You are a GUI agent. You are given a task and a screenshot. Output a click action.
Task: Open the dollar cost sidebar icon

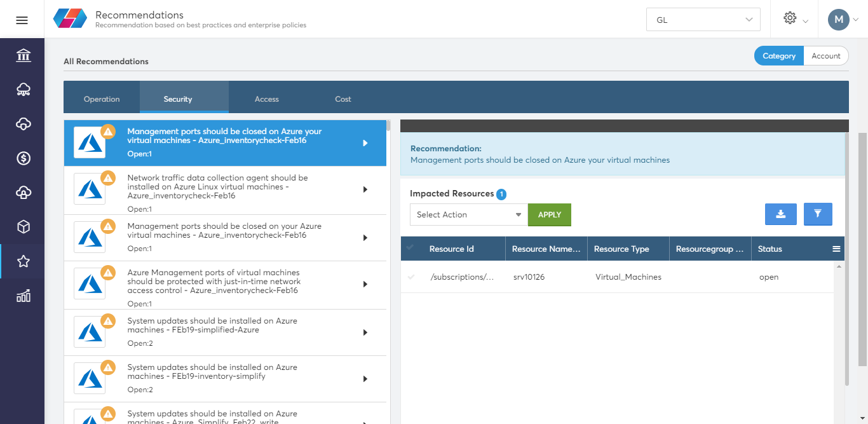point(24,158)
